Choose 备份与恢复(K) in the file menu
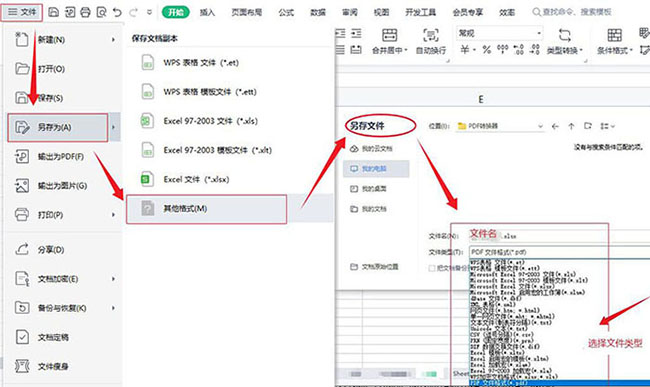This screenshot has height=387, width=650. 63,308
